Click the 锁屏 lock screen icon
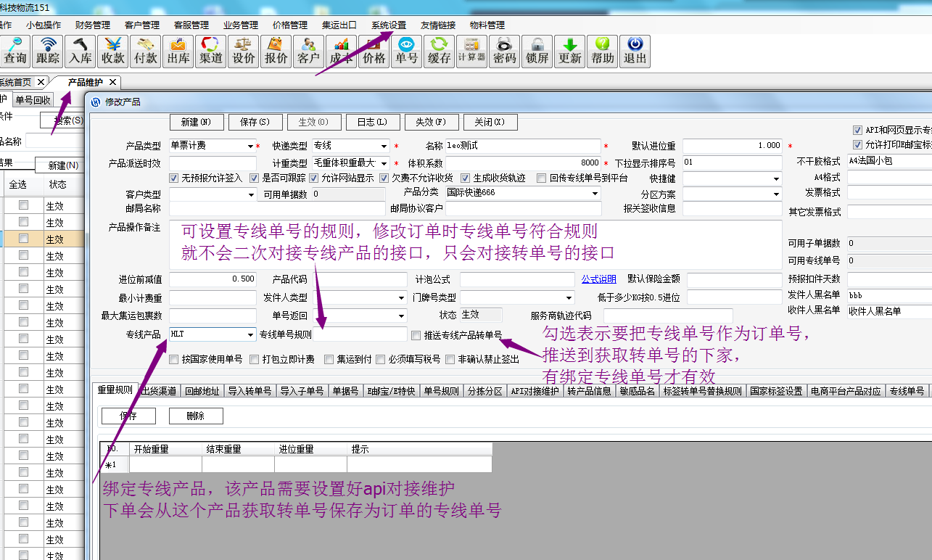 click(x=537, y=52)
